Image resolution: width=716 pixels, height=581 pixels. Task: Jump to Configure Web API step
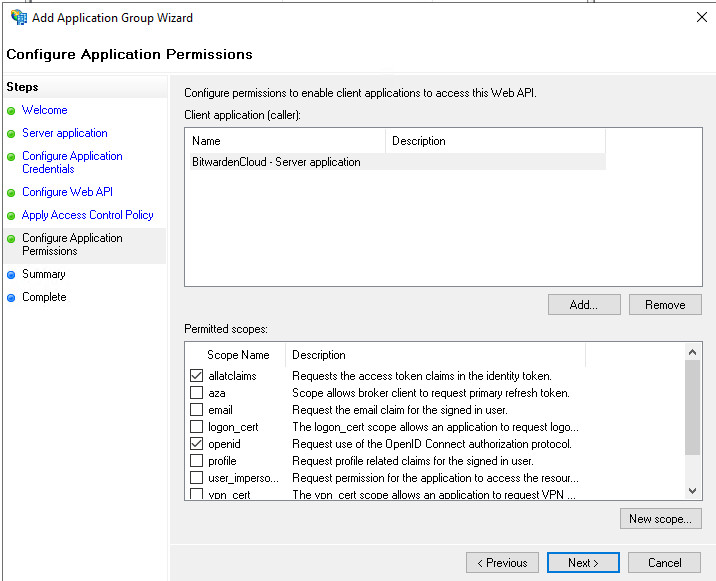pyautogui.click(x=67, y=192)
